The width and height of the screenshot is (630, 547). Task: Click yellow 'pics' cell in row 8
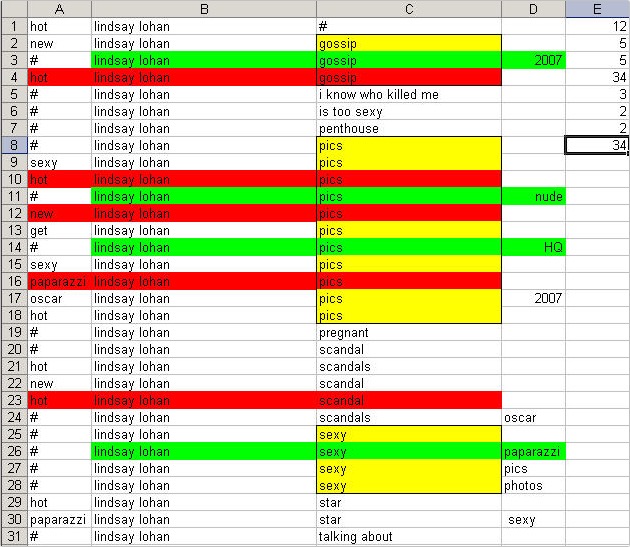pyautogui.click(x=409, y=145)
